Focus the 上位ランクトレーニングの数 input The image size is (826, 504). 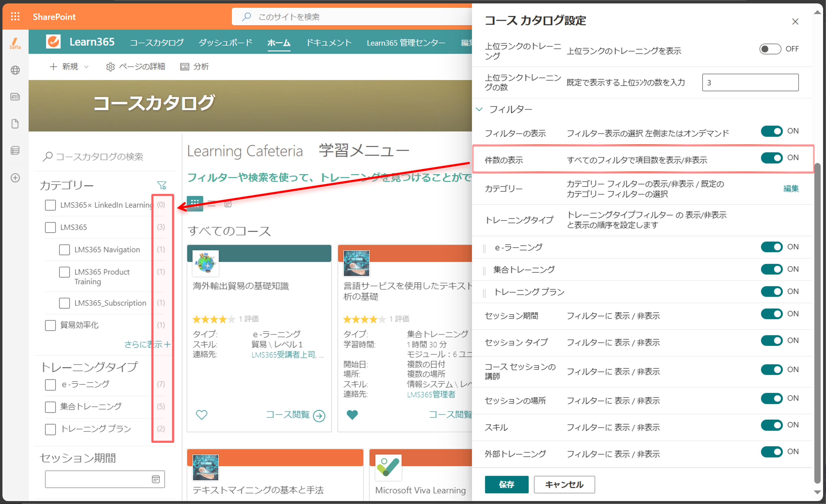(750, 83)
